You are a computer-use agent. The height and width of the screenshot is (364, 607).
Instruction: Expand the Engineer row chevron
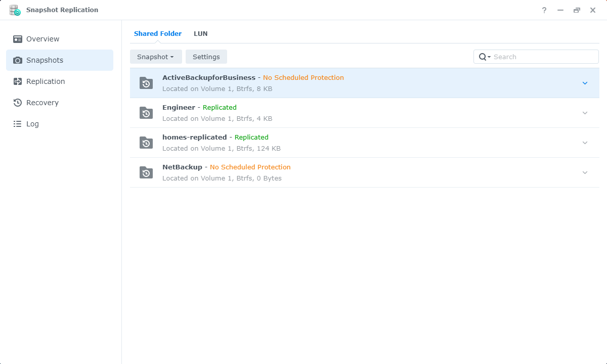(x=585, y=113)
